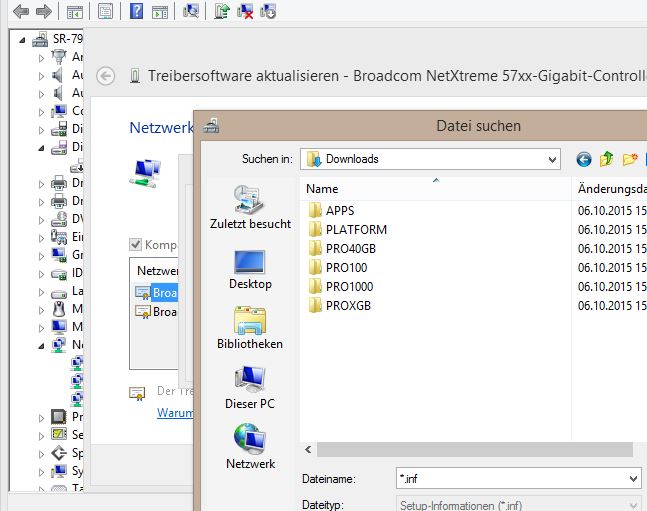Toggle the Komp... compatible hardware checkbox
The width and height of the screenshot is (647, 511).
[135, 245]
